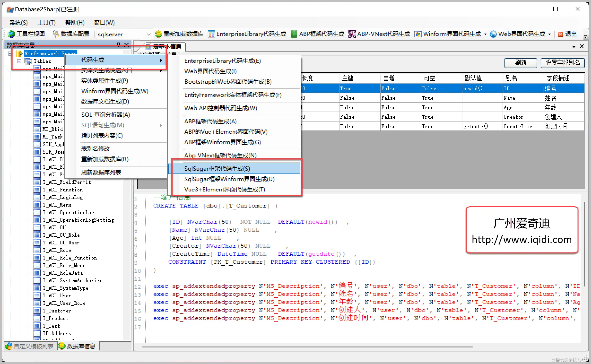Open the sqlserver database type dropdown
This screenshot has width=591, height=364.
point(148,35)
